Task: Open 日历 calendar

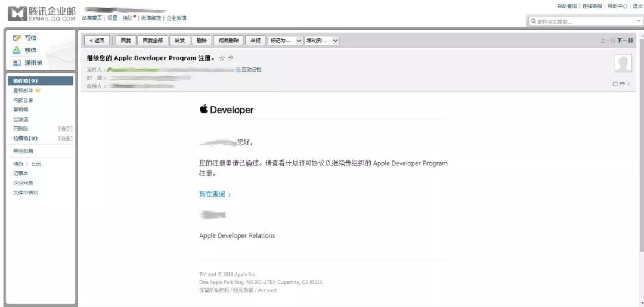Action: tap(36, 164)
